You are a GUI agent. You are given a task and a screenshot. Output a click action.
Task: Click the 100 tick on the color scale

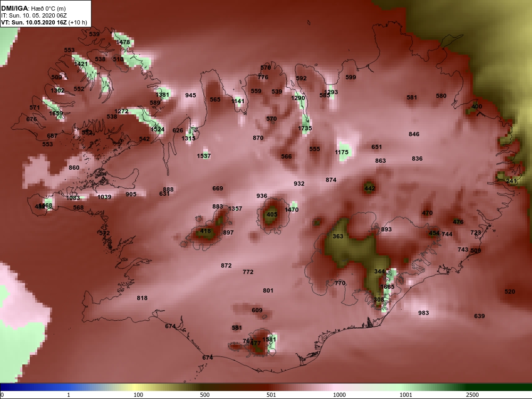pos(138,395)
